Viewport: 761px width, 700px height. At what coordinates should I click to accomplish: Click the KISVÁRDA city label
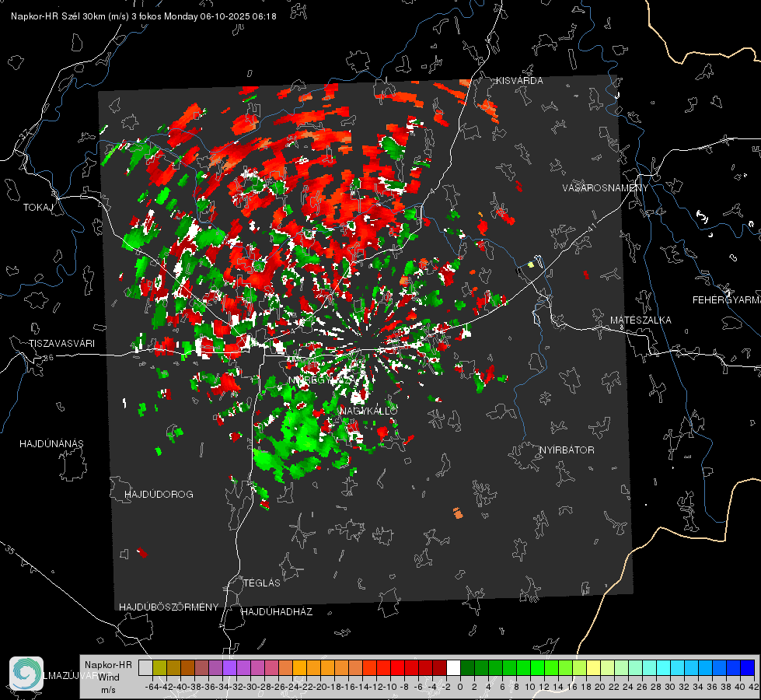click(x=519, y=81)
